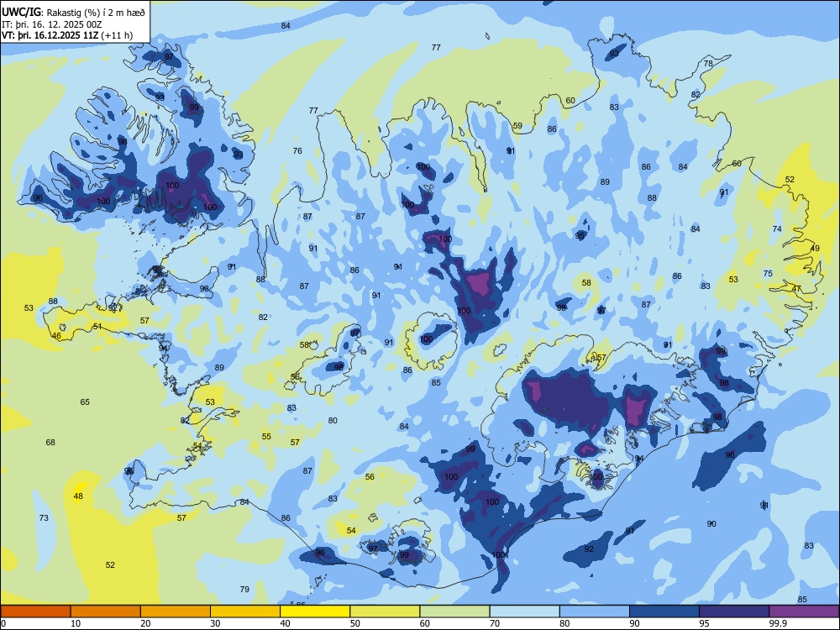Image resolution: width=840 pixels, height=630 pixels.
Task: Click the 'UWC/IG: Rakastig (%) í 2 m hæð' title
Action: point(73,12)
